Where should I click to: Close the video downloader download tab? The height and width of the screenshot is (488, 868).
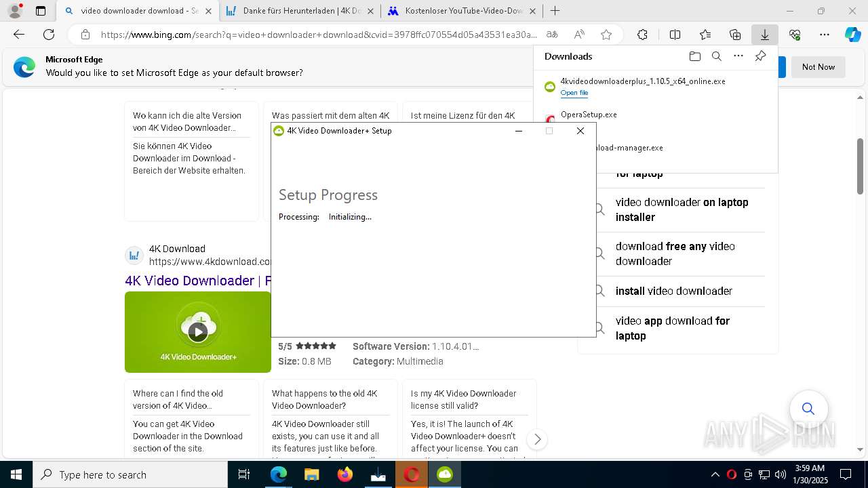tap(208, 11)
